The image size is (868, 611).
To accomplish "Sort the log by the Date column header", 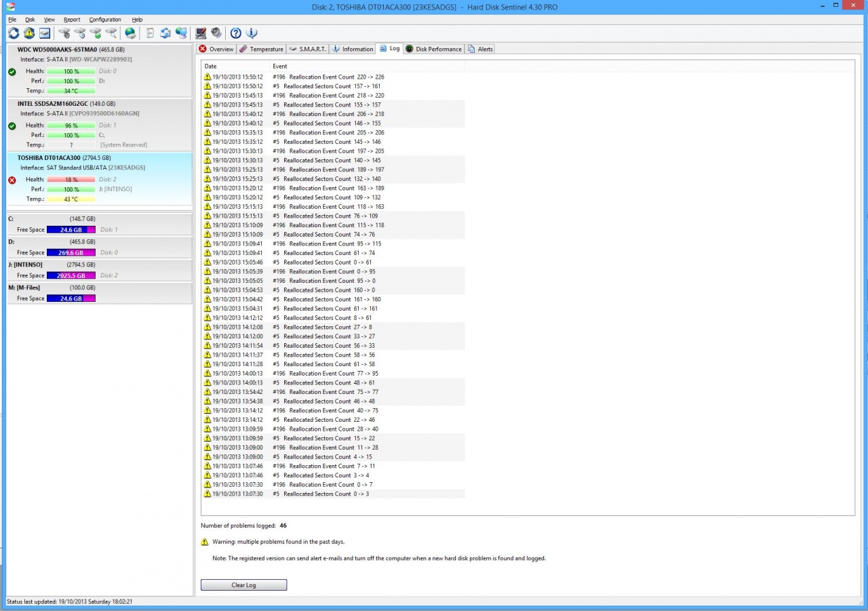I will tap(235, 66).
